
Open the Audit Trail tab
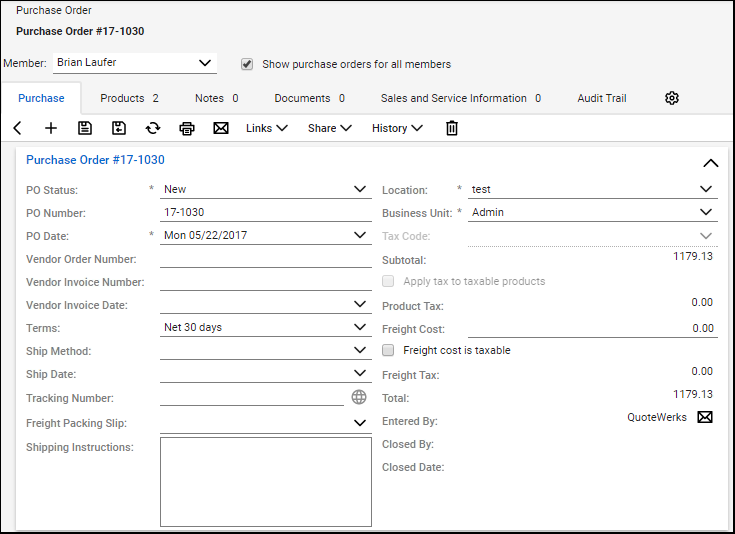[602, 98]
